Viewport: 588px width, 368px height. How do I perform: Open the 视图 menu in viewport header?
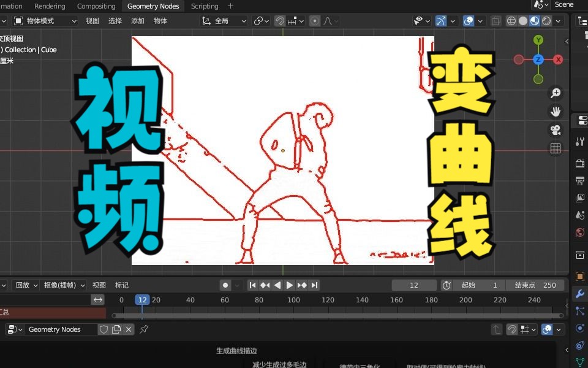pos(92,21)
